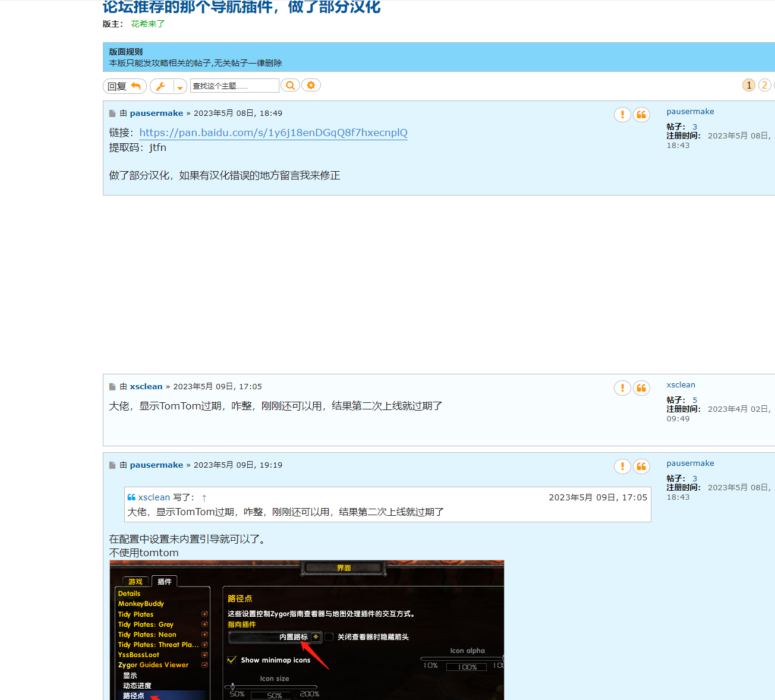Open topic tools wrench icon
Image resolution: width=775 pixels, height=700 pixels.
tap(161, 86)
